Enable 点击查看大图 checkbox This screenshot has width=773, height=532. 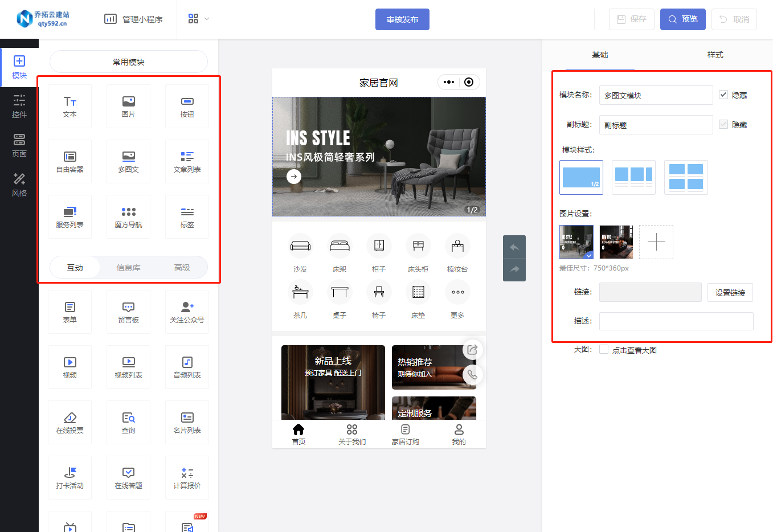coord(604,349)
